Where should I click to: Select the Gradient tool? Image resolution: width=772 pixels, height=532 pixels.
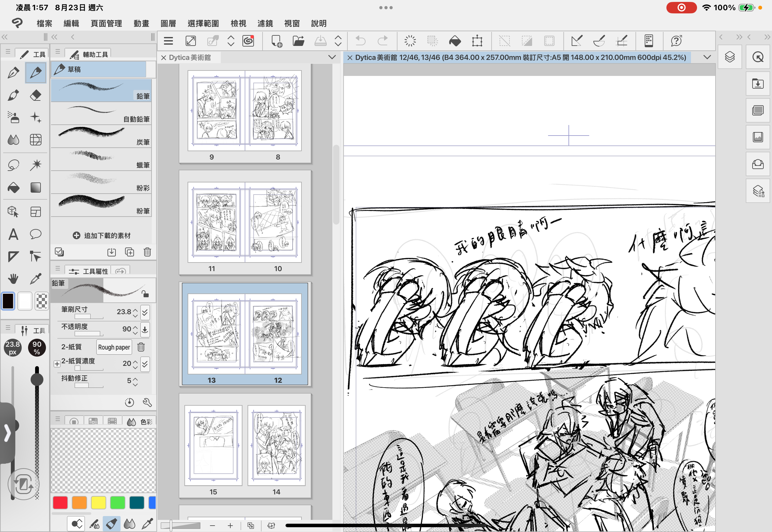pyautogui.click(x=35, y=188)
